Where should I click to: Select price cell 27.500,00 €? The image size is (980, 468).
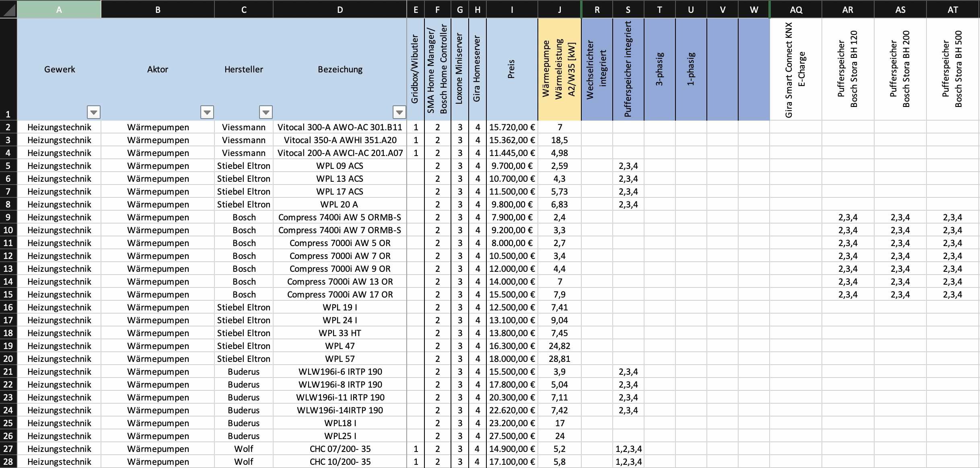point(512,436)
